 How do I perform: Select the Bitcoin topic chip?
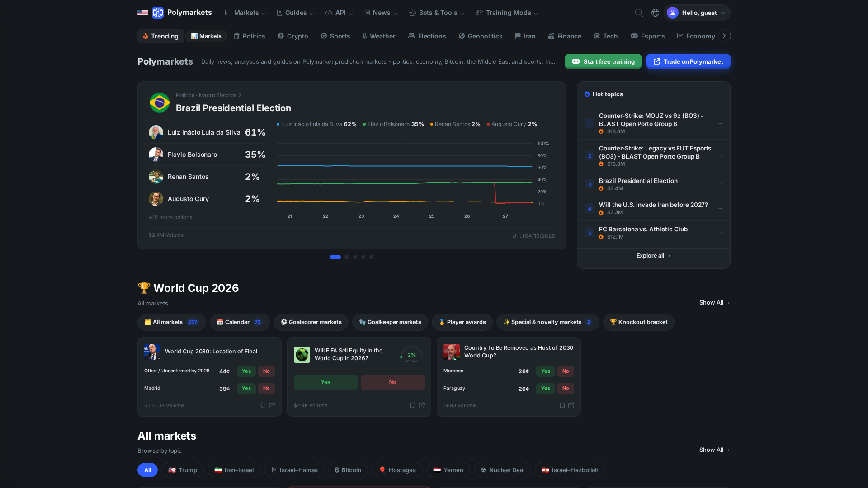(348, 470)
